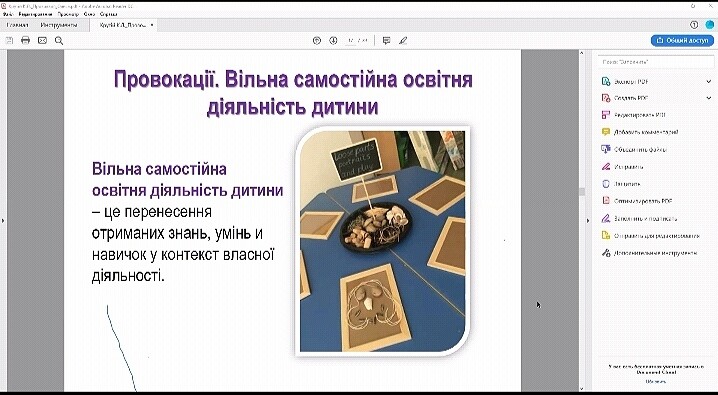
Task: Open the comment bubble tool in toolbar
Action: click(x=386, y=40)
